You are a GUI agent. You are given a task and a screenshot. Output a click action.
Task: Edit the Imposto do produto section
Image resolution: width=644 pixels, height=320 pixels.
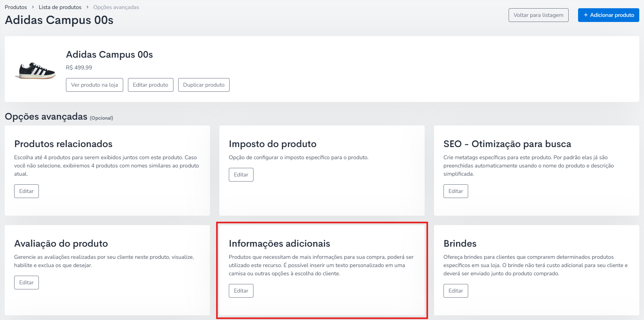(241, 175)
